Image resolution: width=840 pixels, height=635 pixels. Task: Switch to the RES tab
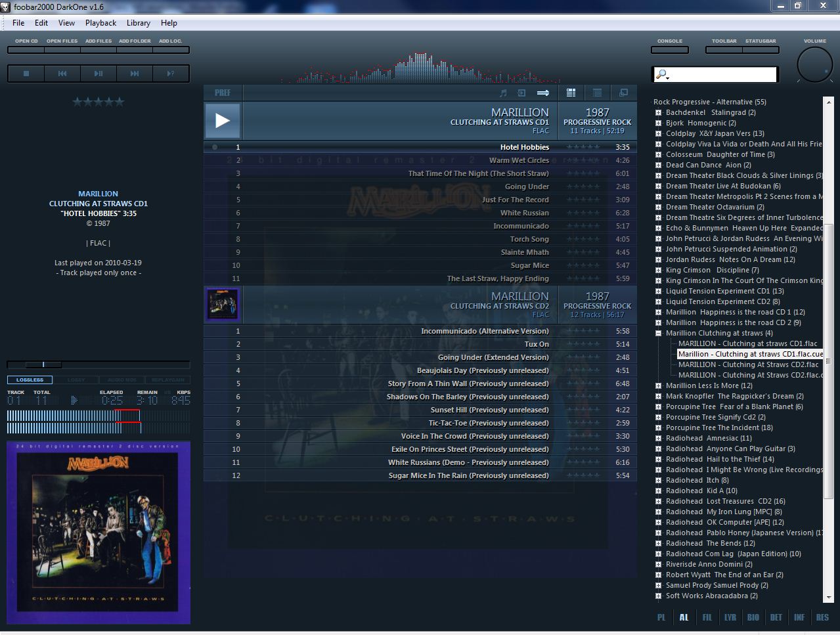tap(822, 617)
